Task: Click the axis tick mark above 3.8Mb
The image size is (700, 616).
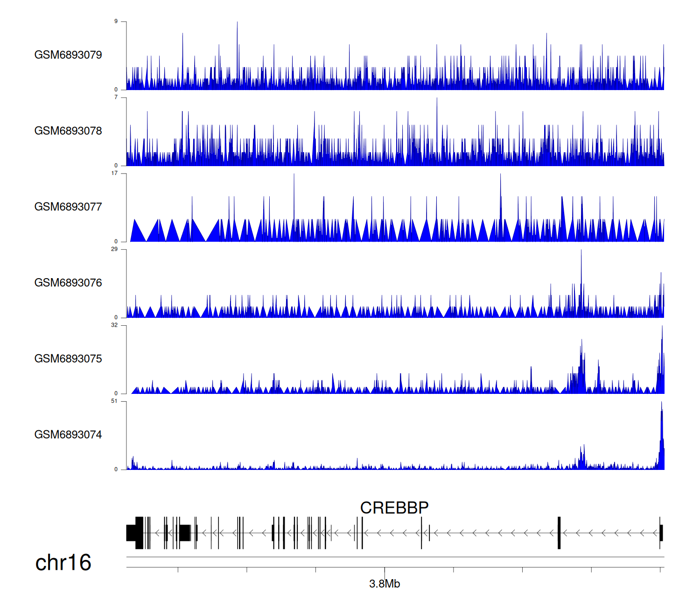Action: [385, 570]
